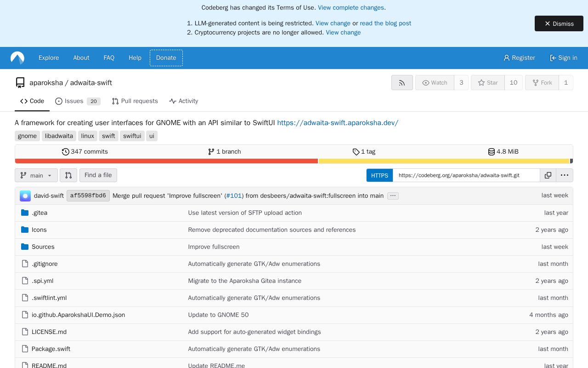The height and width of the screenshot is (368, 588).
Task: Open Explore in the navigation bar
Action: point(49,58)
